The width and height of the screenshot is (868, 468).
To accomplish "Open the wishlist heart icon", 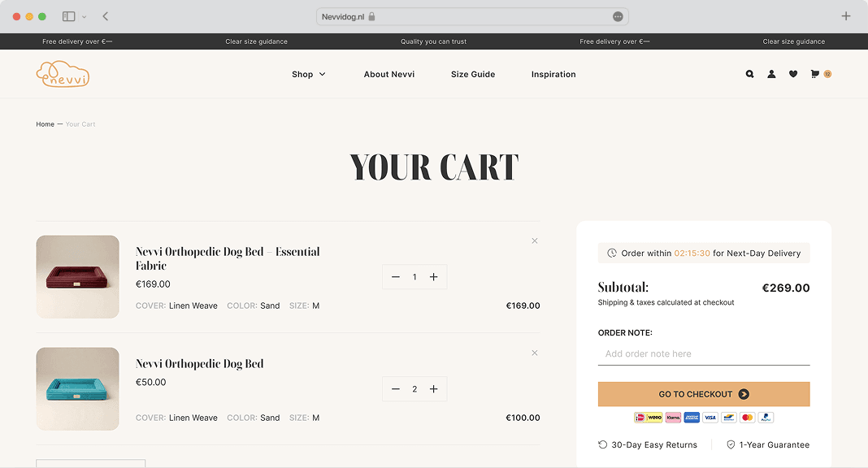I will [793, 74].
